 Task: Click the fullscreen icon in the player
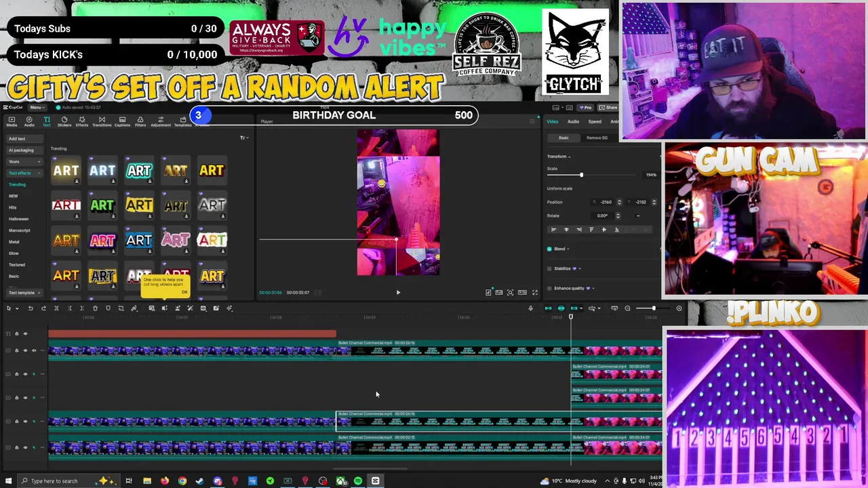534,292
